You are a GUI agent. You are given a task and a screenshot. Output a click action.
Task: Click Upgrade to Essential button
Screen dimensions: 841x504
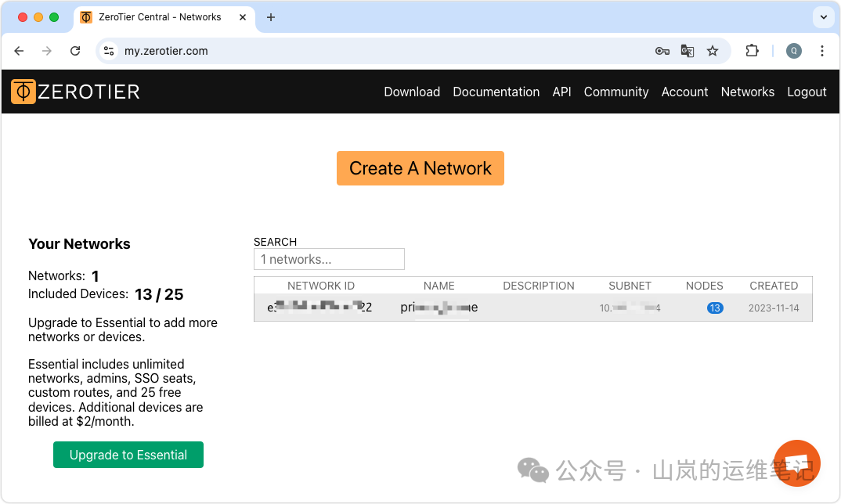click(128, 455)
